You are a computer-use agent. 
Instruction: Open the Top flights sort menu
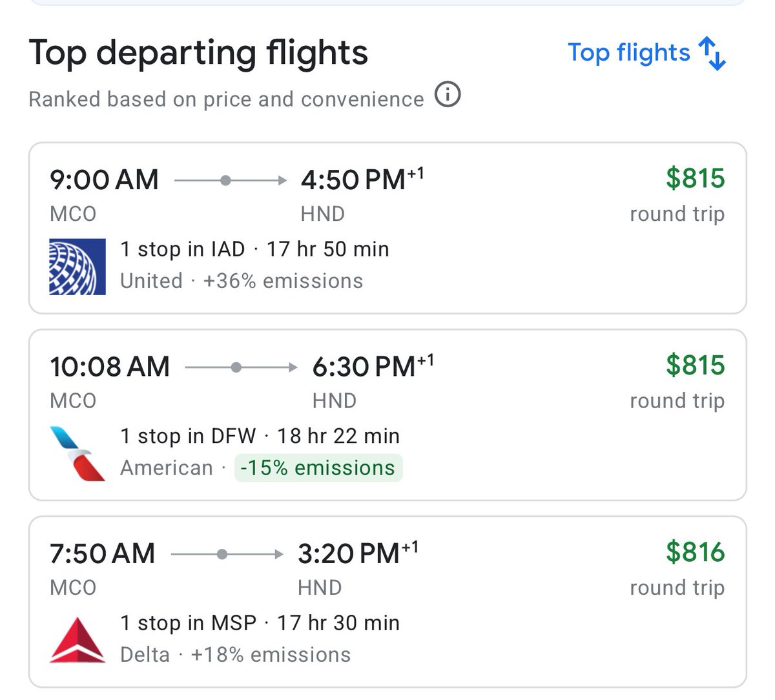[x=628, y=53]
